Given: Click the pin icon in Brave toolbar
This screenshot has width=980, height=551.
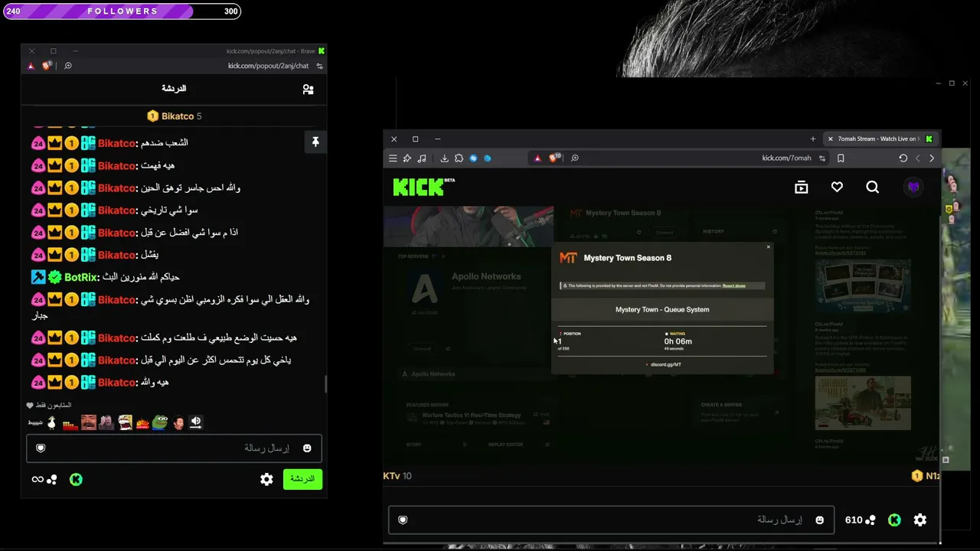Looking at the screenshot, I should click(407, 158).
